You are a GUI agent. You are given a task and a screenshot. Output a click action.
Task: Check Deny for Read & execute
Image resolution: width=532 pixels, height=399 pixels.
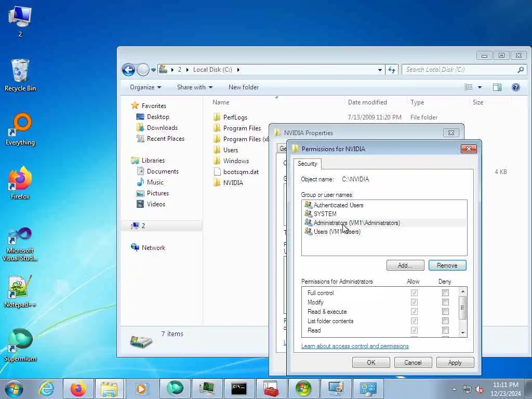(x=445, y=312)
